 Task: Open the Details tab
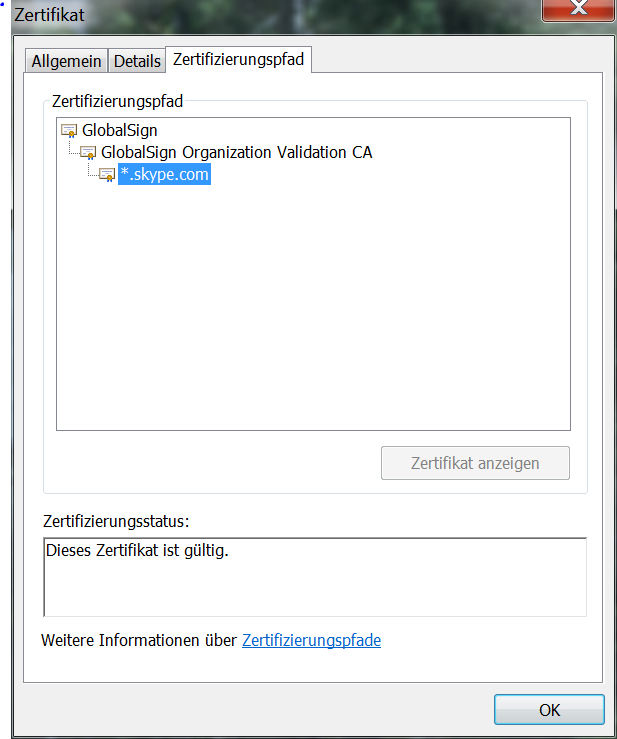pos(137,61)
